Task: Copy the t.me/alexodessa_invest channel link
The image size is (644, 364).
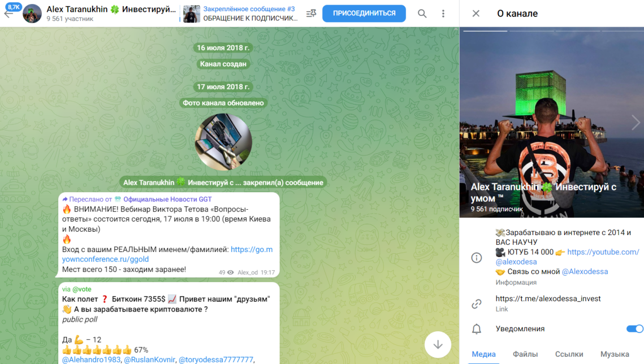Action: 548,299
